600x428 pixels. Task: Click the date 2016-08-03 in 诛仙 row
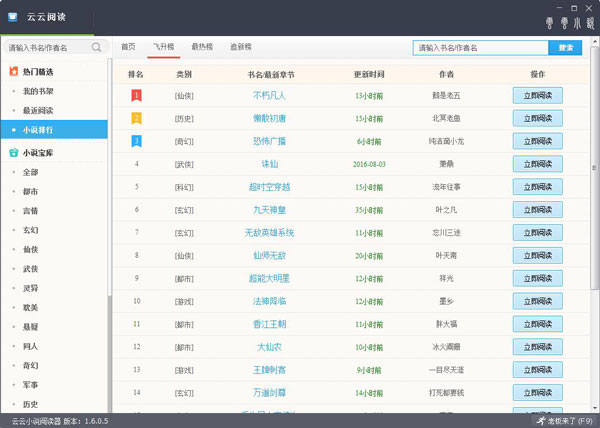tap(369, 164)
